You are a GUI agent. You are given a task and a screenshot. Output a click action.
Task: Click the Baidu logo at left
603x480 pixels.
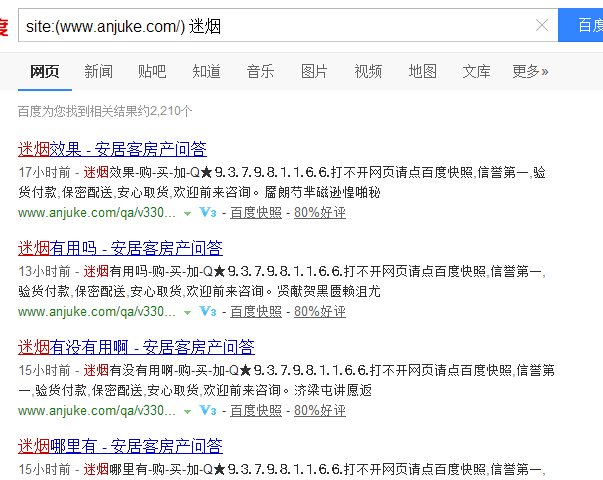click(x=4, y=27)
